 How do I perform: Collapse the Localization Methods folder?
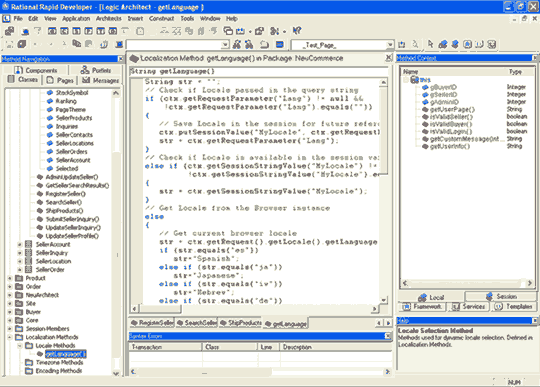point(10,337)
